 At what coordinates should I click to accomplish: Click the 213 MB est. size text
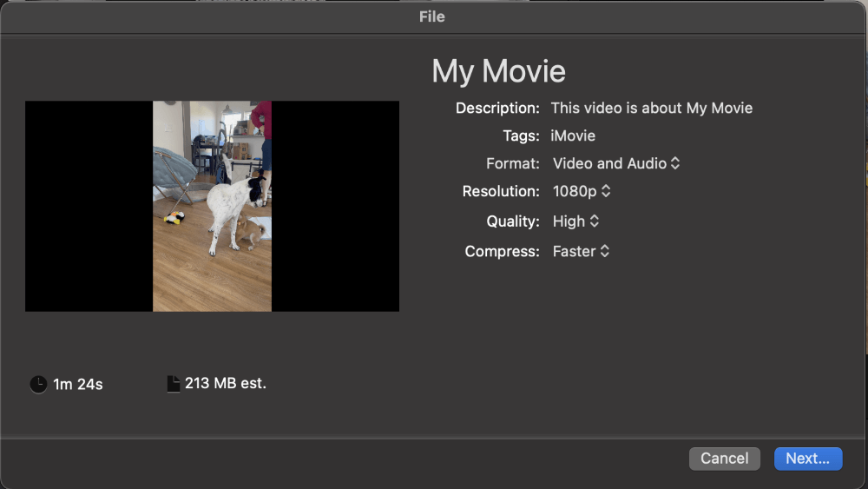[226, 383]
